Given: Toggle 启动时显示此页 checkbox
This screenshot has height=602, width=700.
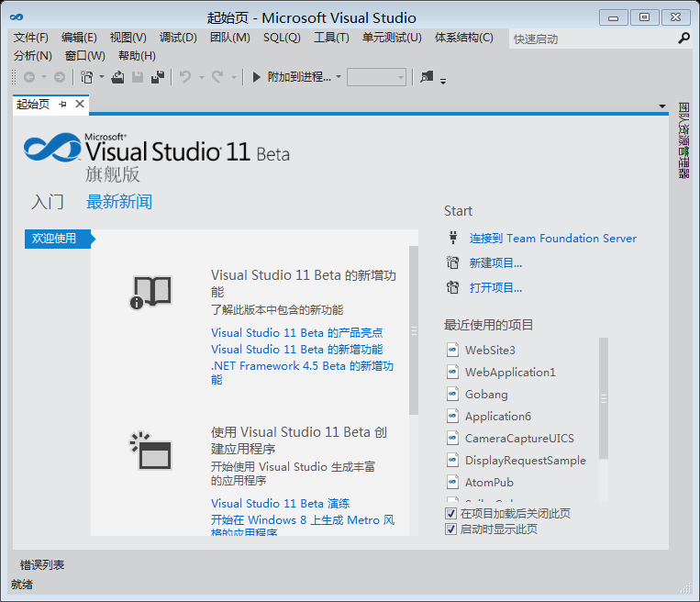Looking at the screenshot, I should pyautogui.click(x=450, y=530).
